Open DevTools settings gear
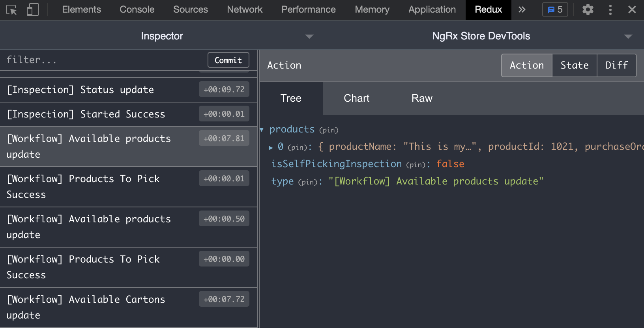This screenshot has width=644, height=328. pyautogui.click(x=588, y=10)
